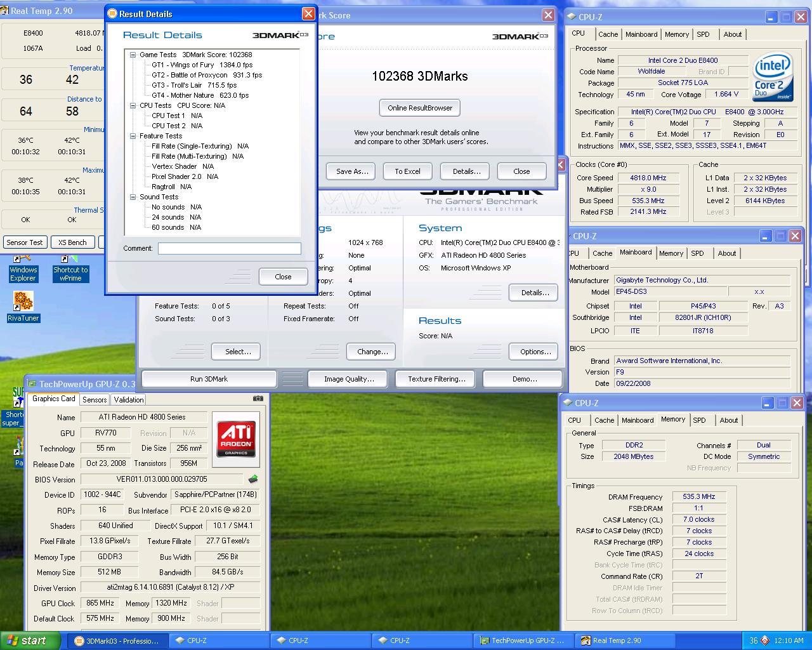812x650 pixels.
Task: Switch to TechPowerUp GPU-Z taskbar button
Action: click(523, 641)
